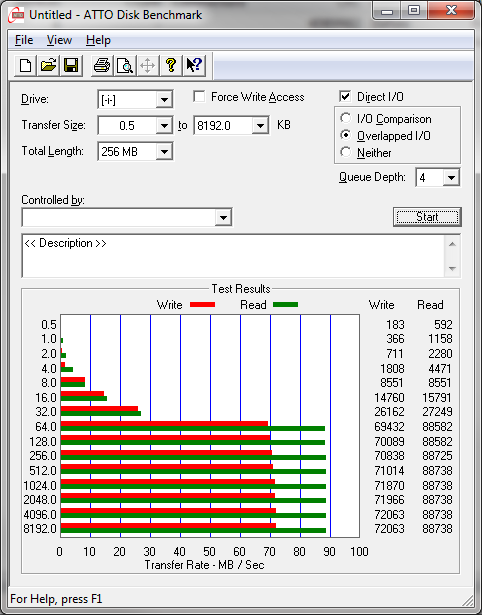Click the Start button

(x=427, y=217)
